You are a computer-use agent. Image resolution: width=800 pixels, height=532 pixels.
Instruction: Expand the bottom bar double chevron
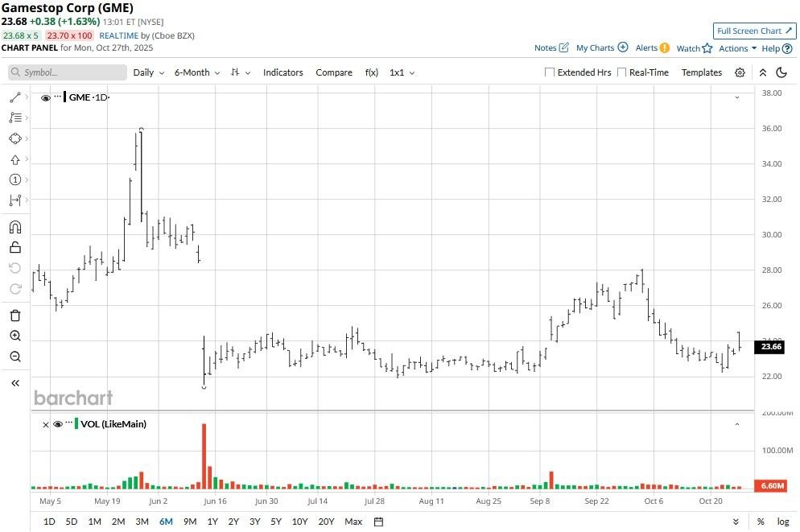[736, 522]
